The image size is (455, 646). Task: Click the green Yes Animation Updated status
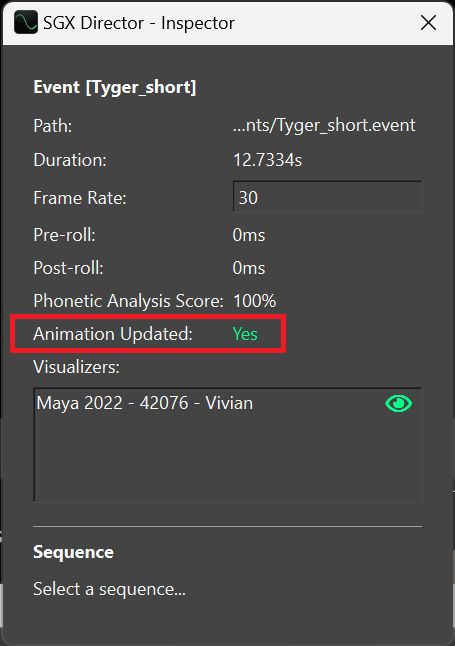coord(245,334)
